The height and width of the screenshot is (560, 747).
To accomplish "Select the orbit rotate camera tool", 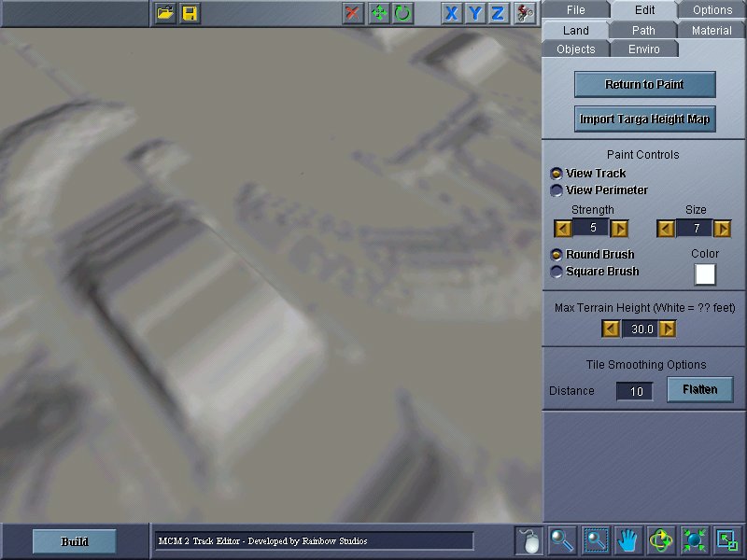I will 661,541.
